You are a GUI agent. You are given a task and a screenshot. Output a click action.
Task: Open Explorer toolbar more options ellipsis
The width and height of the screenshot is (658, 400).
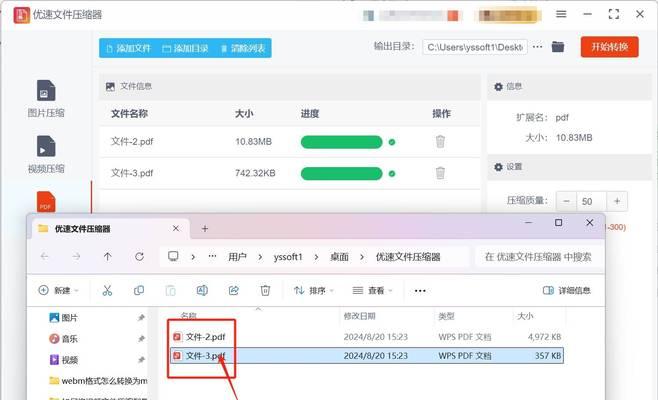click(420, 290)
